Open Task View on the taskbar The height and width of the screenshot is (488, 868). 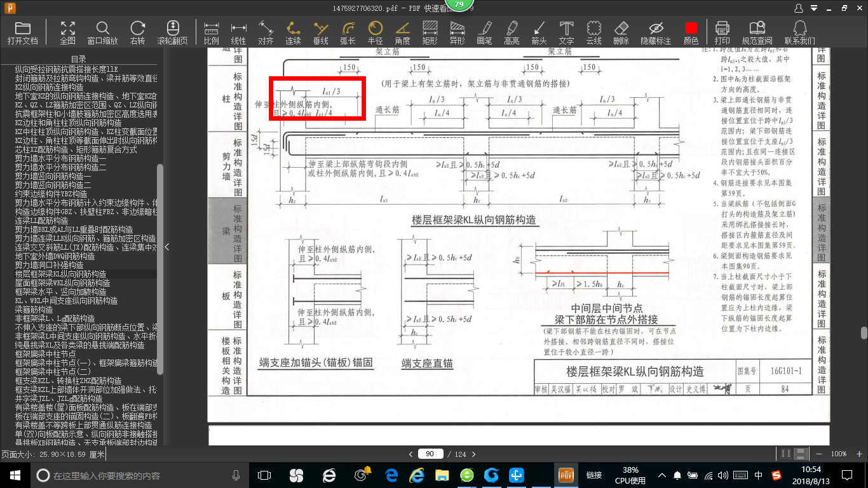(x=264, y=475)
